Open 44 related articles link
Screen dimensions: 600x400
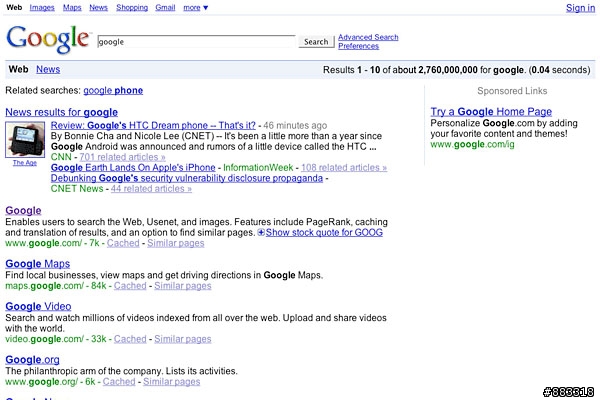point(151,189)
